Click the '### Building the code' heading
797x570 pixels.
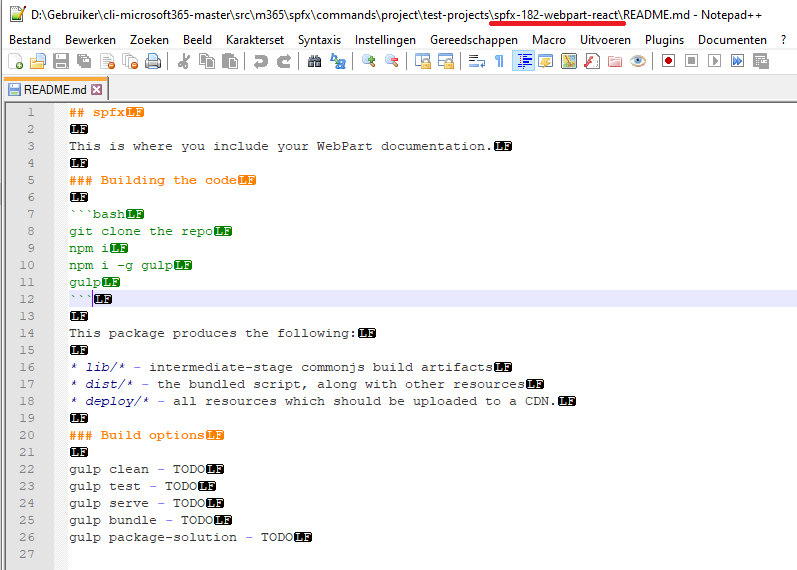point(153,181)
